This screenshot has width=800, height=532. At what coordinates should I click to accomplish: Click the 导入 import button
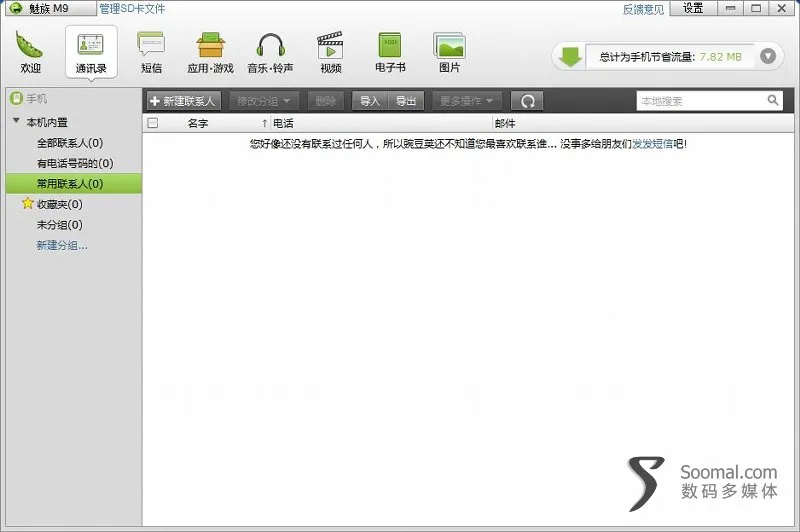[x=370, y=101]
